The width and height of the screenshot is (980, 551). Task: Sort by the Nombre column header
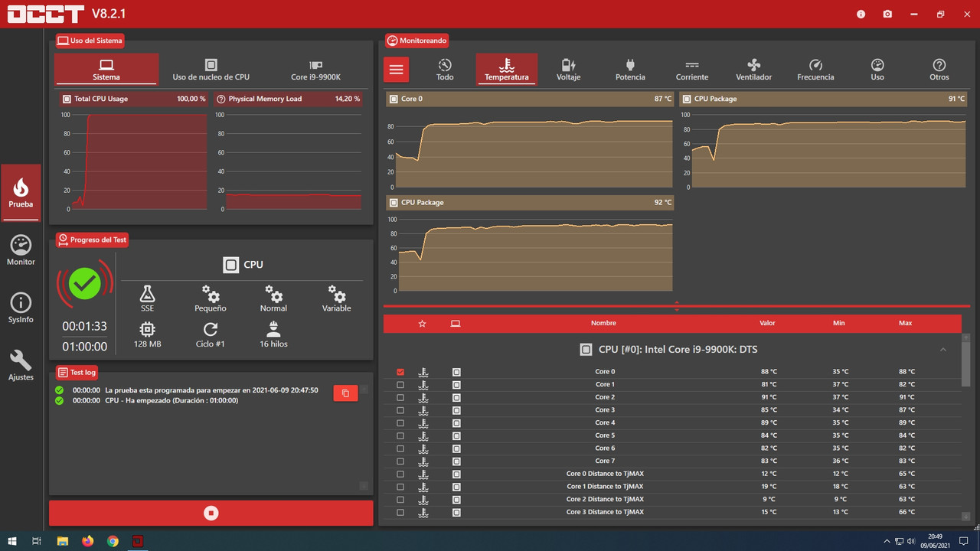603,324
